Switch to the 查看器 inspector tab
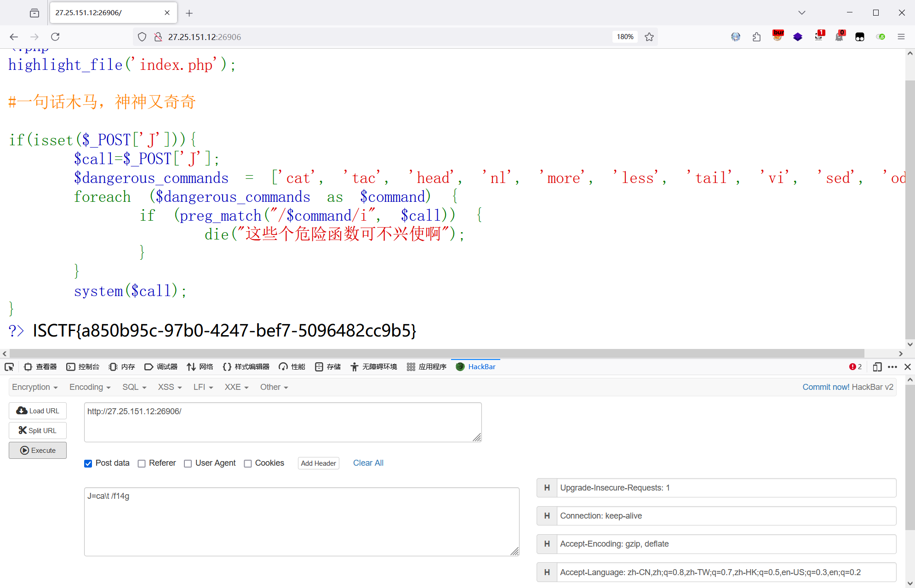Screen dimensions: 915x588 tap(40, 366)
